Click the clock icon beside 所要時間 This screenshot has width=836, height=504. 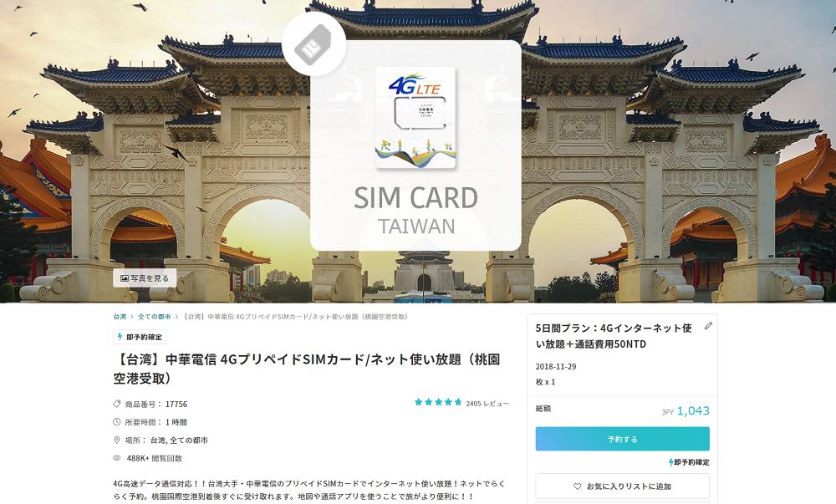click(x=117, y=422)
